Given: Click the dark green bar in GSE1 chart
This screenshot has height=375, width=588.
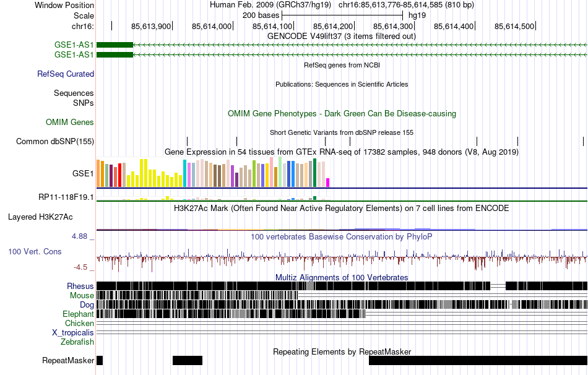Looking at the screenshot, I should coord(314,173).
